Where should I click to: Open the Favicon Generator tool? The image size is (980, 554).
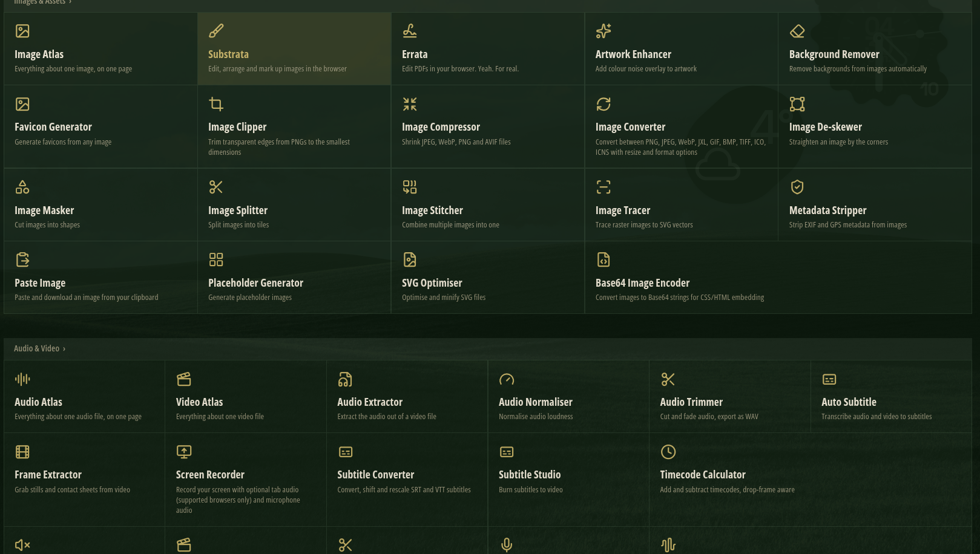[x=100, y=126]
